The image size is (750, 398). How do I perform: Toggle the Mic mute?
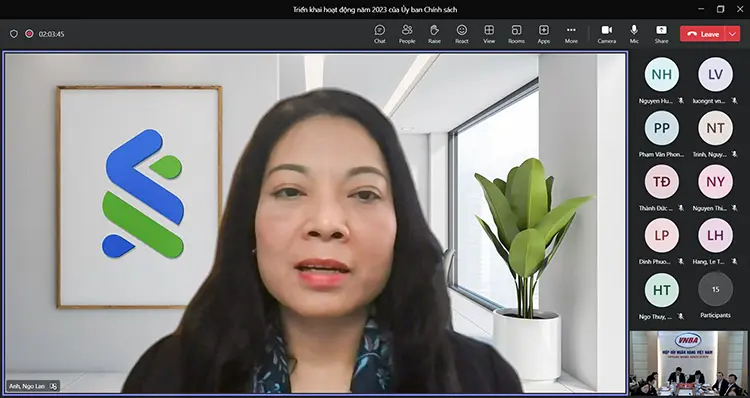[x=634, y=34]
